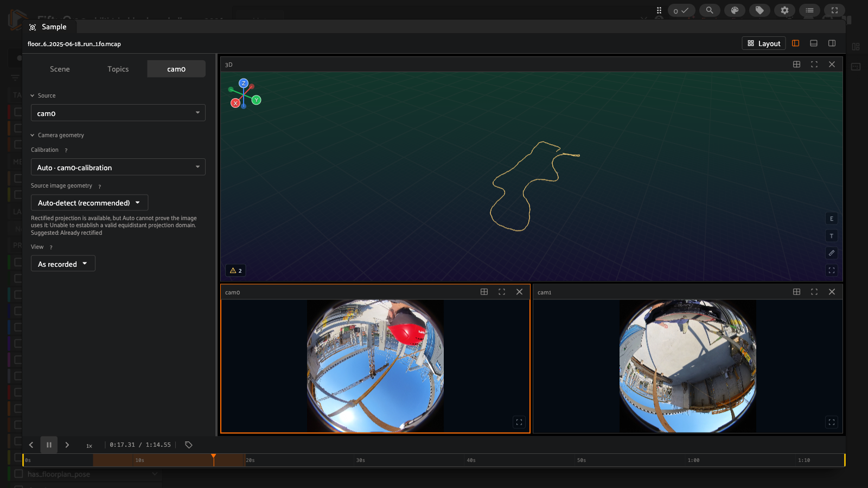Click the grid icon in cam1 panel header
Image resolution: width=868 pixels, height=488 pixels.
(x=796, y=292)
